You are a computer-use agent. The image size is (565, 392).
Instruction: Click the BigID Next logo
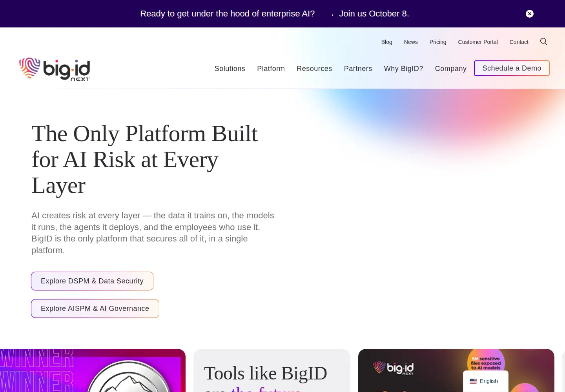(55, 69)
